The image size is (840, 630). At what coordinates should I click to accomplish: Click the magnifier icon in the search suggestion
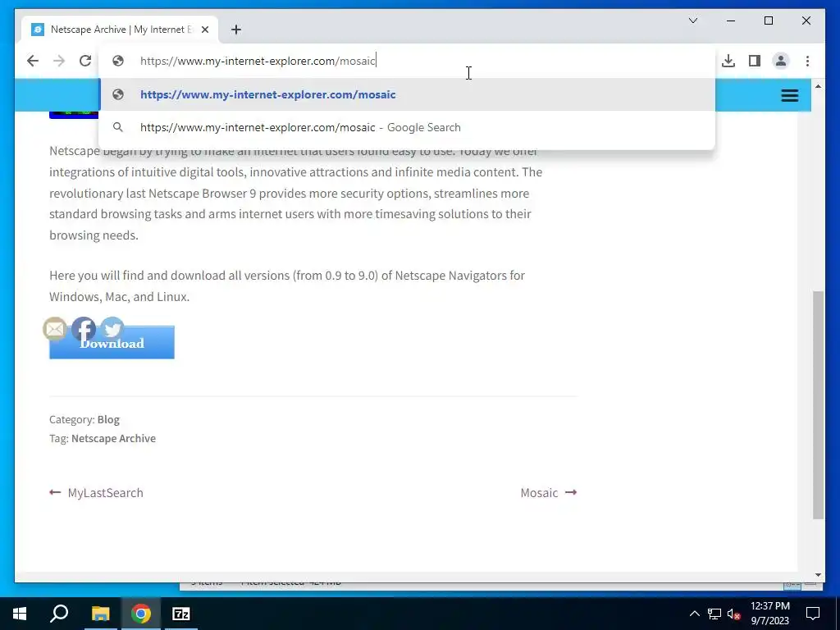(x=118, y=127)
